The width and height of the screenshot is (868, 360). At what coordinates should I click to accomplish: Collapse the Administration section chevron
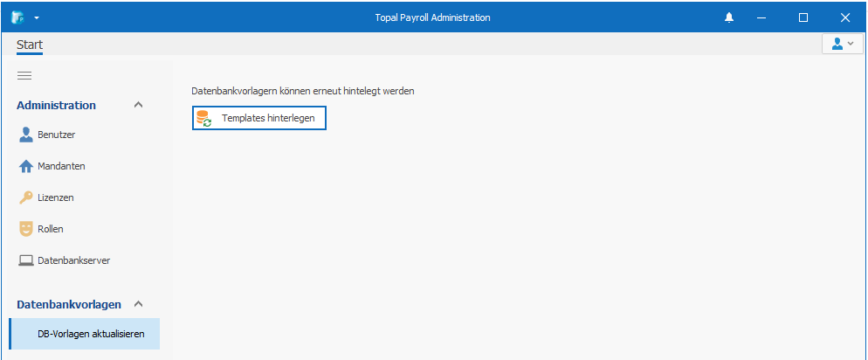point(138,105)
